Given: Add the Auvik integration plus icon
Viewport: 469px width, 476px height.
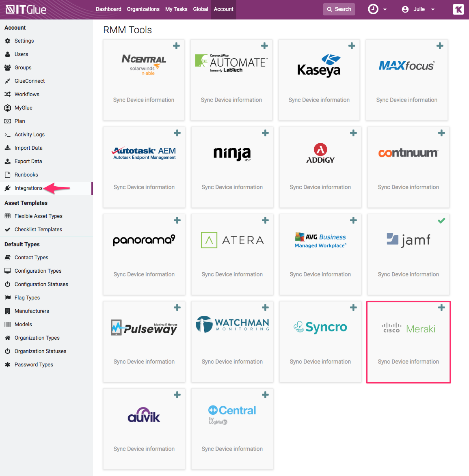Looking at the screenshot, I should (x=177, y=395).
